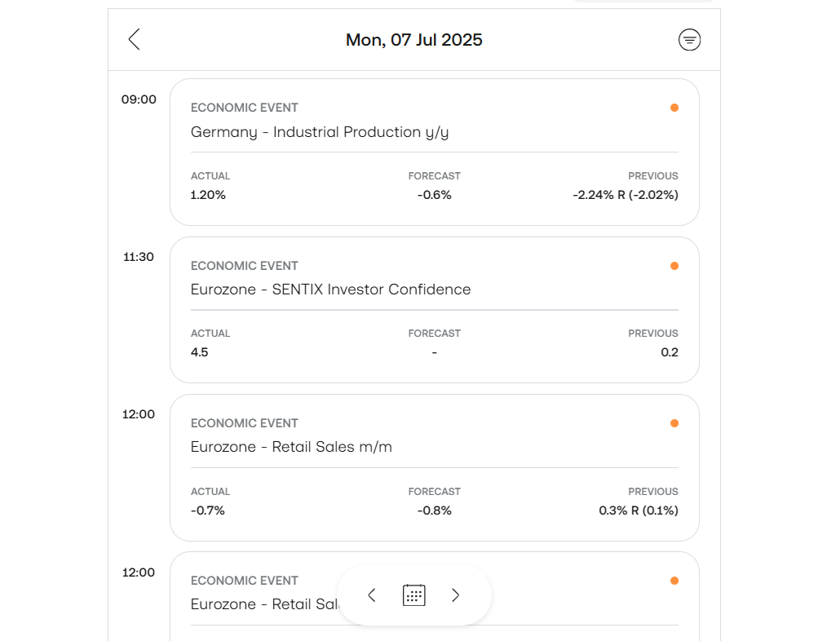Click the 09:00 time label
This screenshot has width=840, height=641.
139,99
